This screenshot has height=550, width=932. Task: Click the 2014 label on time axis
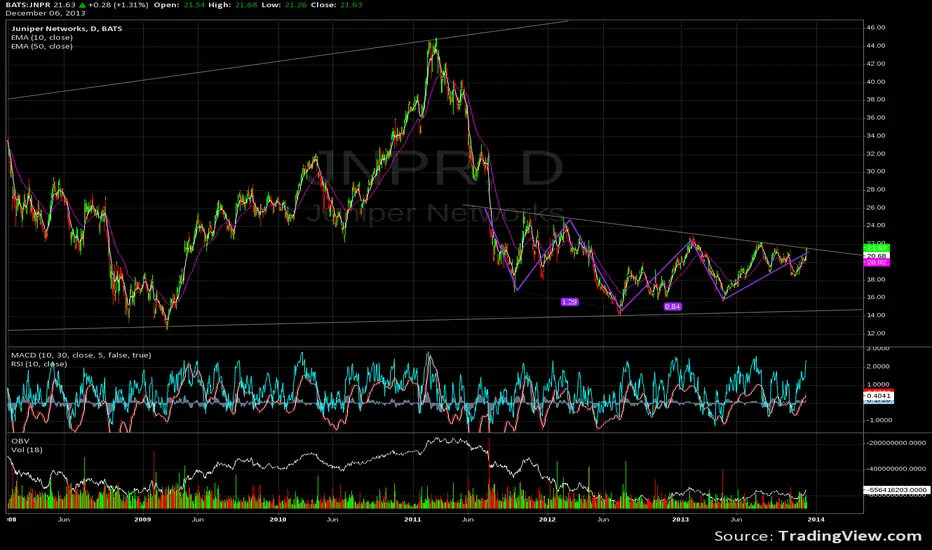point(816,519)
